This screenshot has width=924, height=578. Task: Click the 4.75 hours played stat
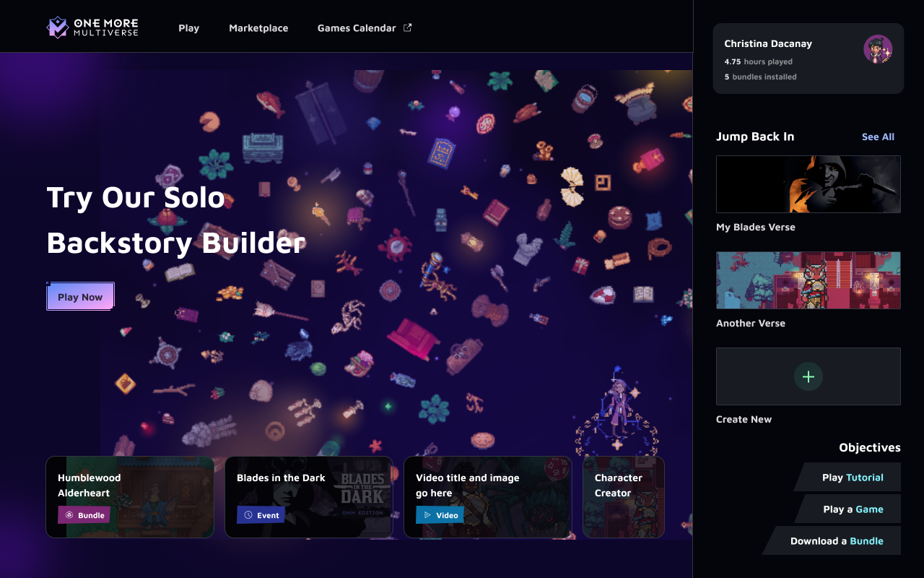758,61
